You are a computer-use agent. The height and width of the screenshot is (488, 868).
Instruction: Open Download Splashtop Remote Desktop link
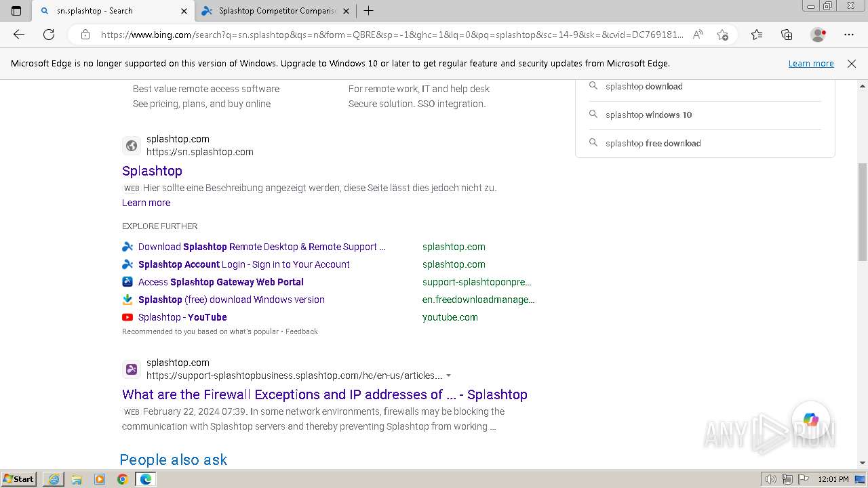coord(262,247)
